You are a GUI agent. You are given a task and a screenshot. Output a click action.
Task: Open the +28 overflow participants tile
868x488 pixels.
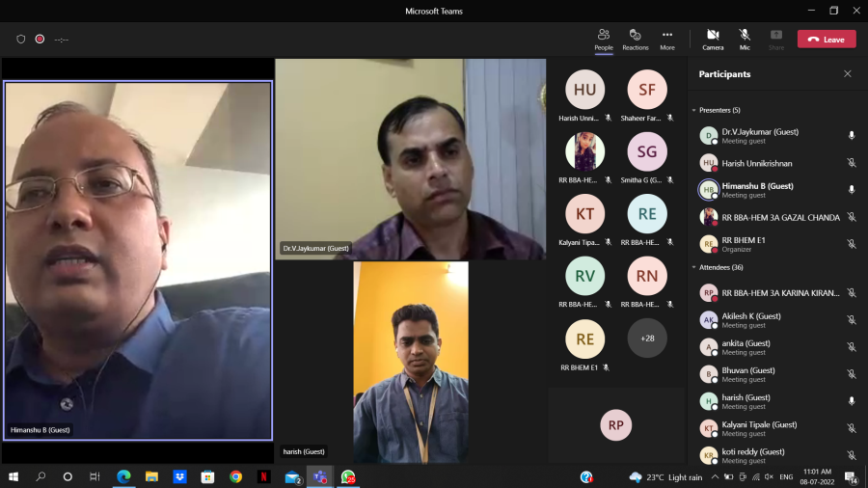(x=647, y=339)
